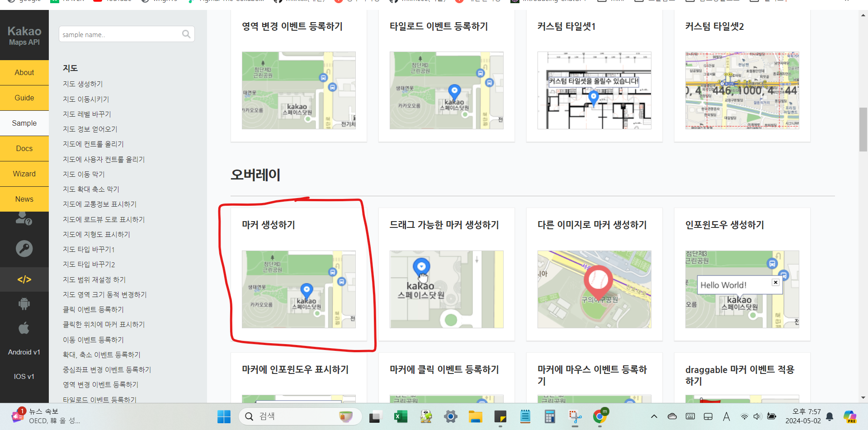The height and width of the screenshot is (430, 868).
Task: Open 타일로드 이벤트 등록하기 card thumbnail
Action: click(447, 90)
